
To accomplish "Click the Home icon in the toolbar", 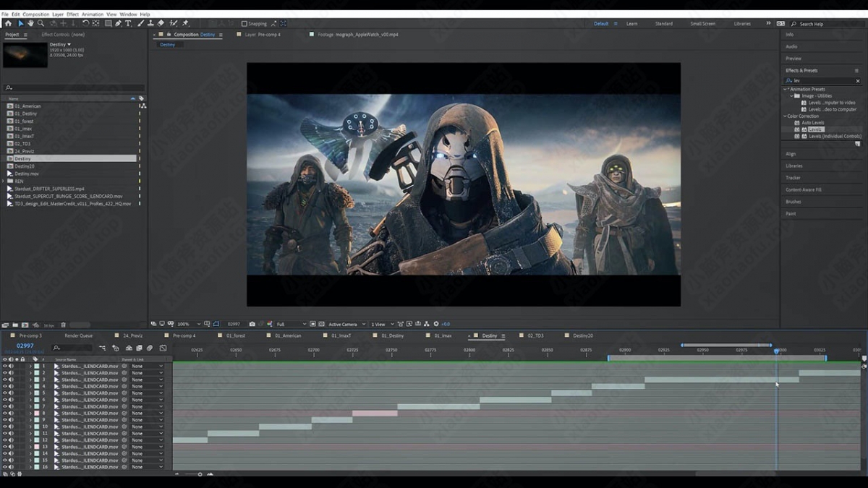I will (8, 24).
